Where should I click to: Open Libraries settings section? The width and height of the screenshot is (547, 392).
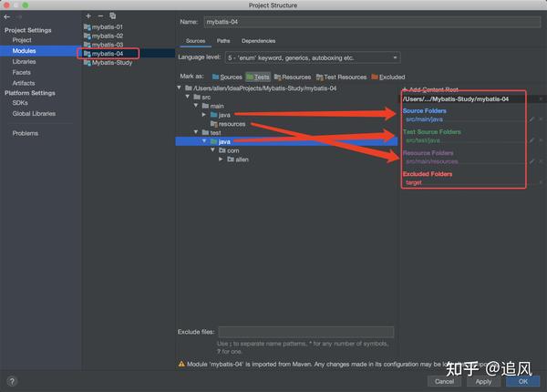24,62
